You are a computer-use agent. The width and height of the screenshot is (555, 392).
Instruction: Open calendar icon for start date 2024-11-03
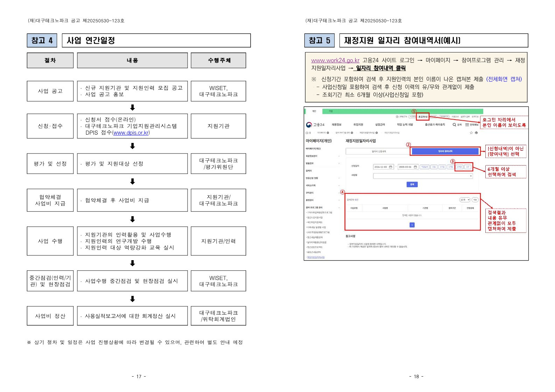[391, 167]
